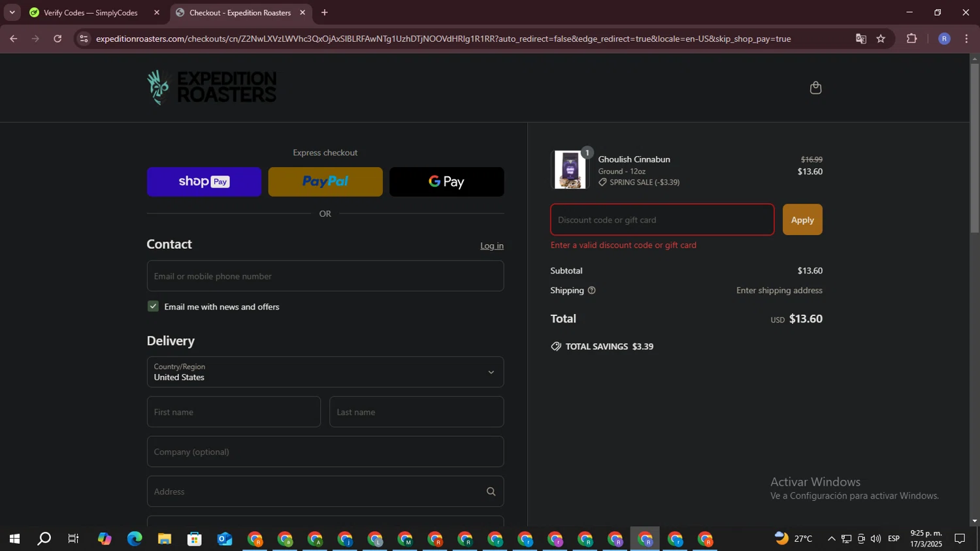
Task: Click the shipping help question mark icon
Action: tap(591, 291)
